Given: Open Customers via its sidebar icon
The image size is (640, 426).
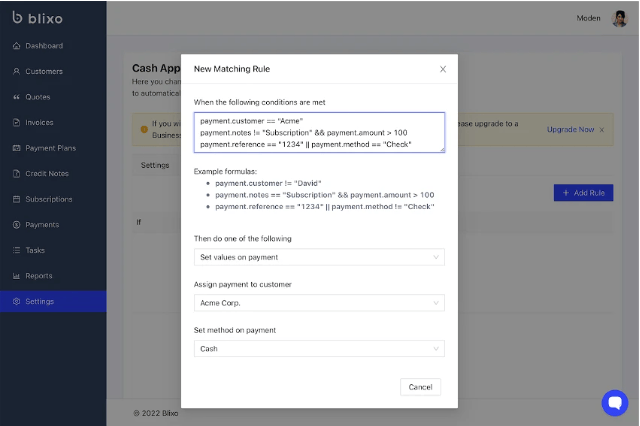Looking at the screenshot, I should [x=16, y=72].
